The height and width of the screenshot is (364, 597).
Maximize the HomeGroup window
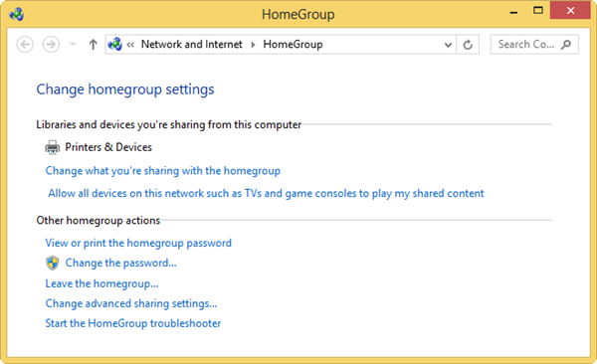click(537, 11)
